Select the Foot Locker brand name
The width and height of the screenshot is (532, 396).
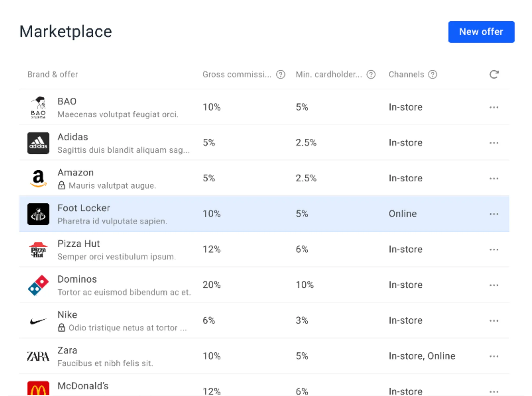click(84, 208)
